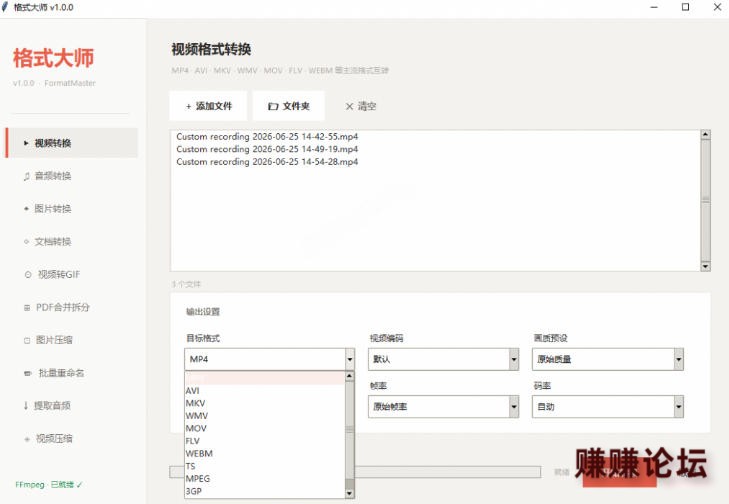Open the 码率 bitrate dropdown
This screenshot has width=729, height=504.
click(x=608, y=407)
